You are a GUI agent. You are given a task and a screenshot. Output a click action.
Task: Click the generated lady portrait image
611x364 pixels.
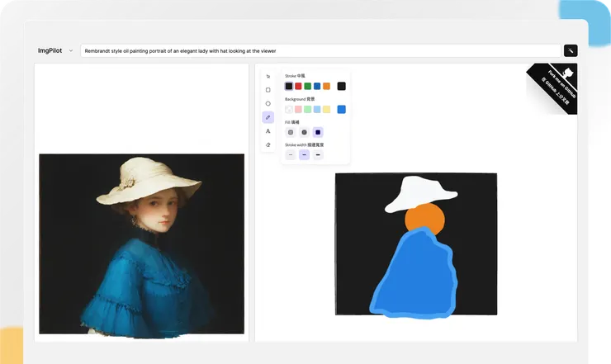[141, 243]
